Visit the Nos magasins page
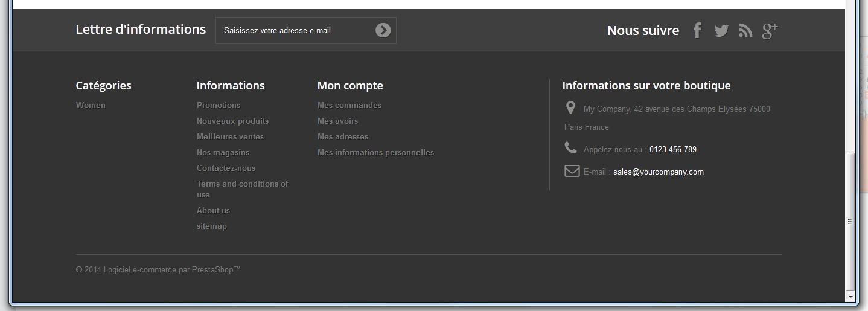Image resolution: width=868 pixels, height=311 pixels. point(223,152)
